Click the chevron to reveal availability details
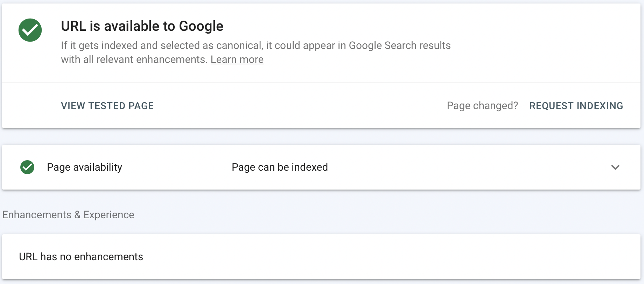This screenshot has width=644, height=284. (615, 168)
